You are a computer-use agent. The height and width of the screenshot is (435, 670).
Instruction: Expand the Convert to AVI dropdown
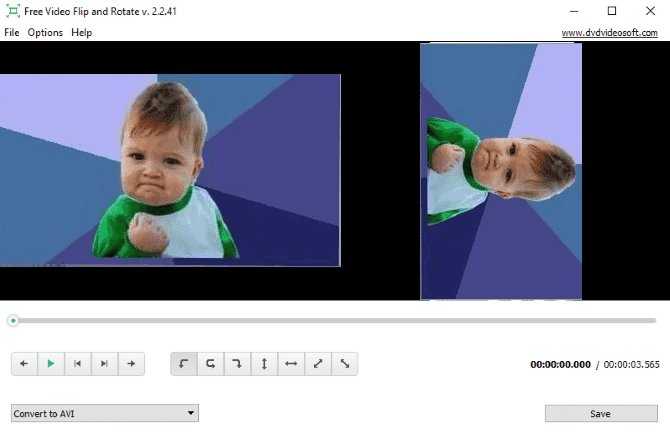105,413
